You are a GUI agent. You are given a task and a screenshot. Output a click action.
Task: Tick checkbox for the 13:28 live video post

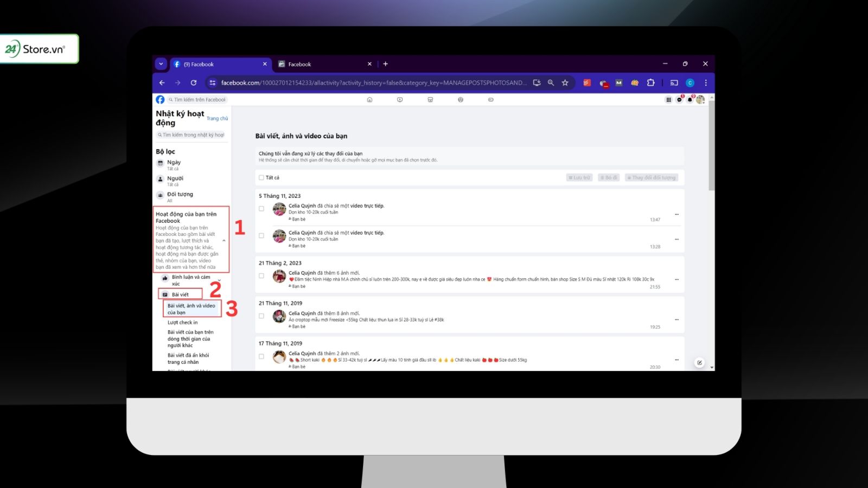(x=261, y=236)
